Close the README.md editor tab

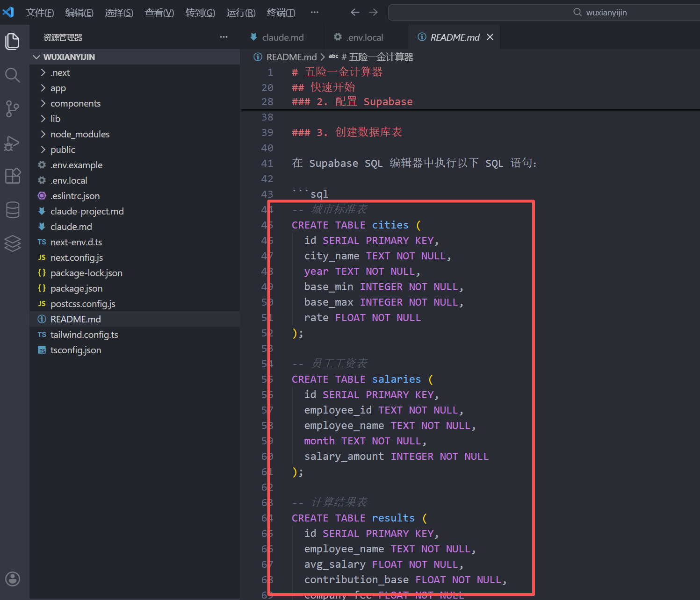pos(490,37)
